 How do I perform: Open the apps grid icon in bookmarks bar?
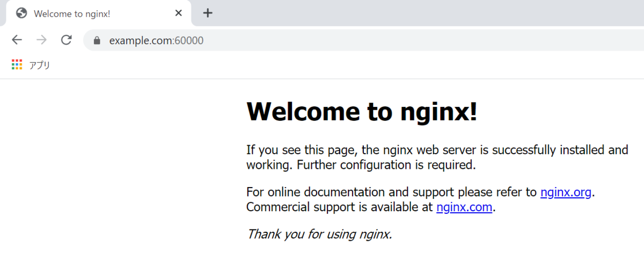(x=17, y=64)
